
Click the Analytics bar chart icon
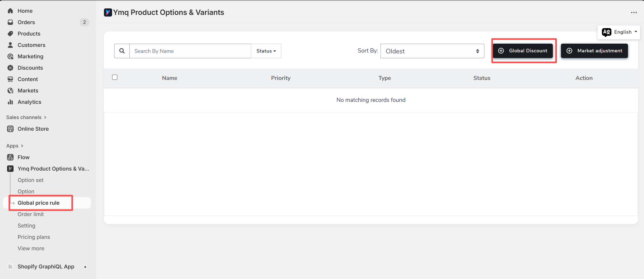click(x=10, y=102)
